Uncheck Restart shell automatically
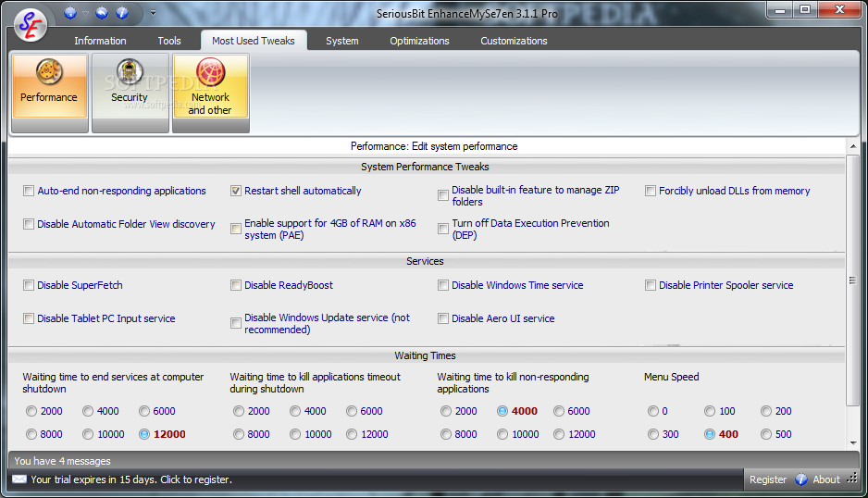The image size is (868, 498). (236, 191)
